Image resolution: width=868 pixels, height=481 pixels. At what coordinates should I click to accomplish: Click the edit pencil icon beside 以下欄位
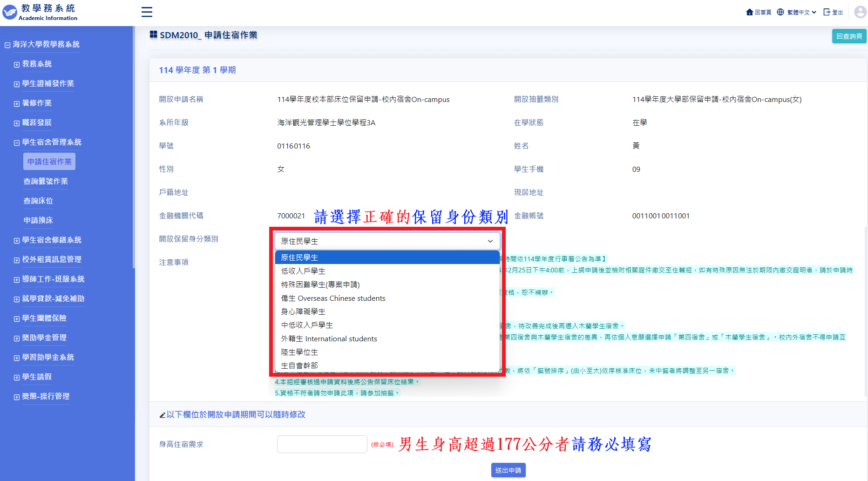tap(163, 415)
